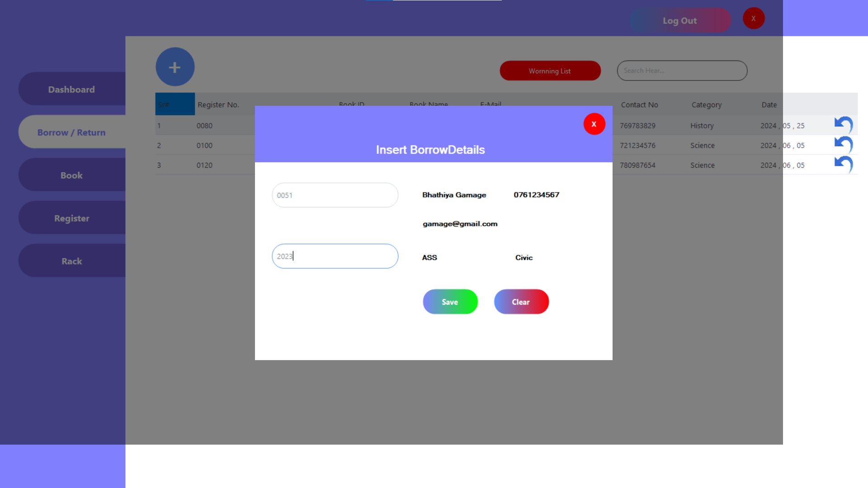Image resolution: width=868 pixels, height=488 pixels.
Task: Click return arrow icon for first row
Action: (843, 125)
